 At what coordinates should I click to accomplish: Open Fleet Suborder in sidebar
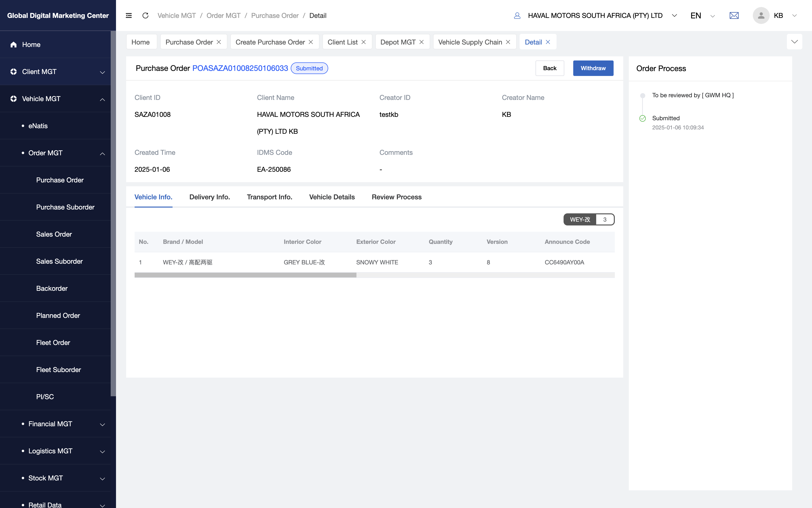tap(55, 370)
